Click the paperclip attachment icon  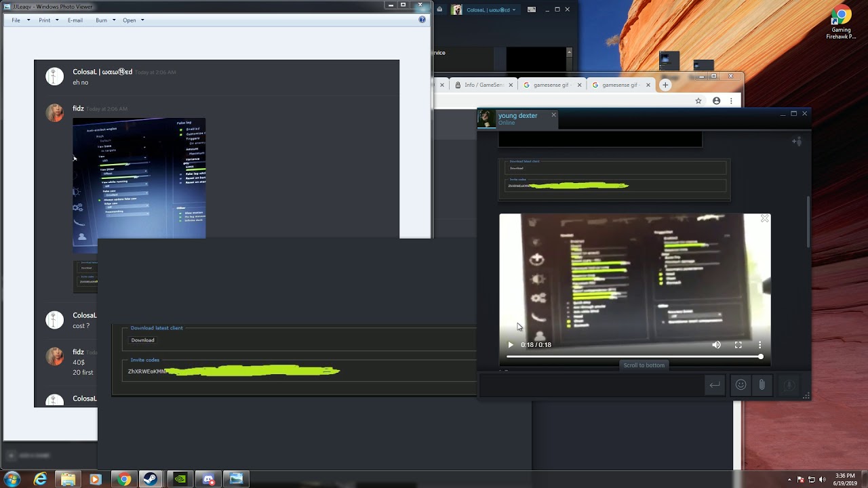[762, 385]
